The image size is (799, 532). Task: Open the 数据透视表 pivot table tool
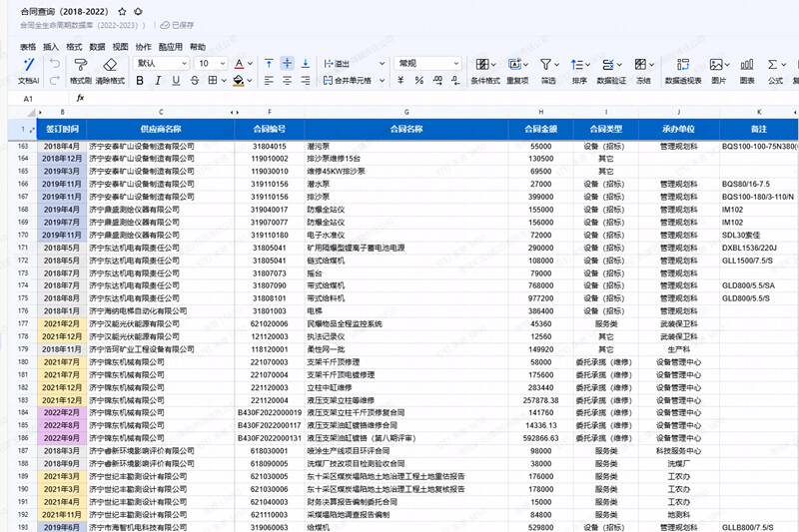pos(683,64)
